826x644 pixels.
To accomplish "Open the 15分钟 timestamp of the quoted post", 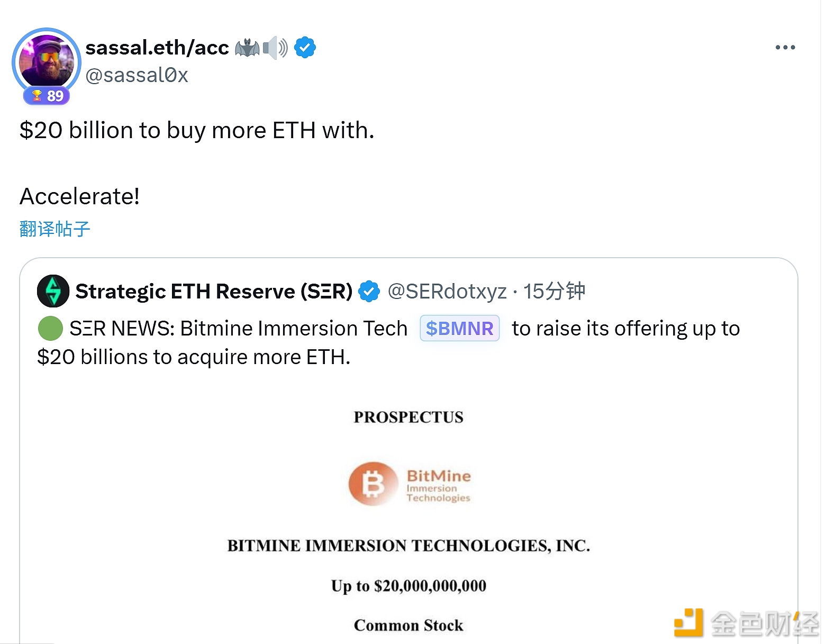I will [554, 292].
